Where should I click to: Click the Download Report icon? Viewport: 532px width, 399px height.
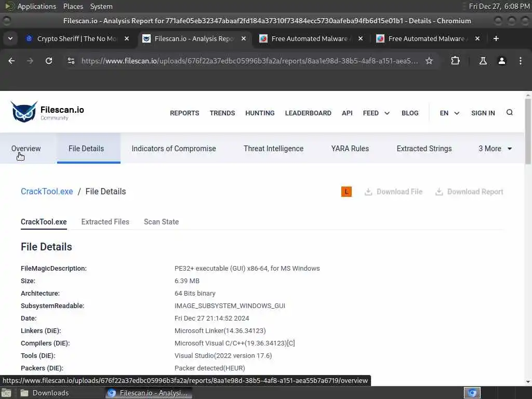[x=439, y=192]
